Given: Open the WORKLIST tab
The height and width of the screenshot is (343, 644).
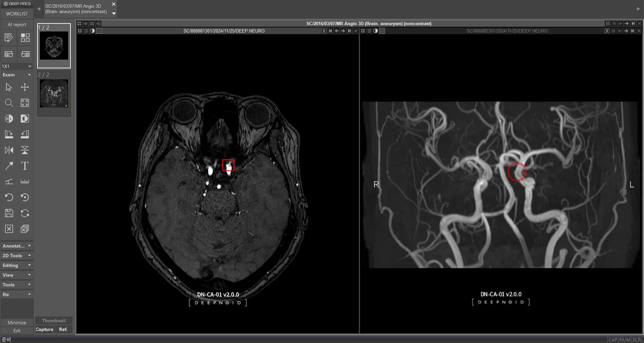Looking at the screenshot, I should click(x=17, y=14).
